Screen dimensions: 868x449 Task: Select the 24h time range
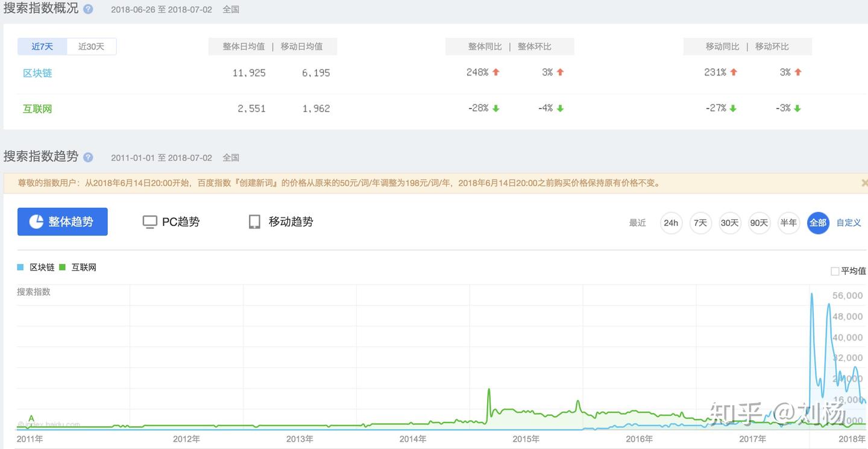[x=671, y=222]
